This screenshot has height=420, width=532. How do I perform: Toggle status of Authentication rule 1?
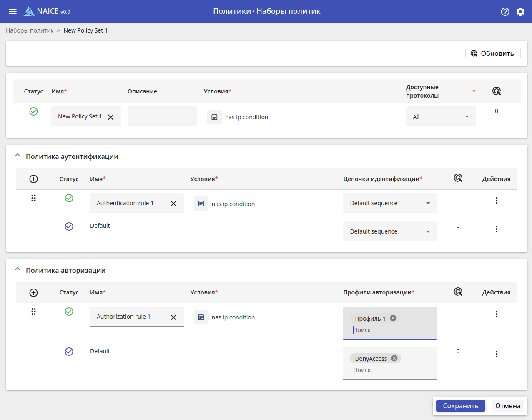(x=69, y=198)
